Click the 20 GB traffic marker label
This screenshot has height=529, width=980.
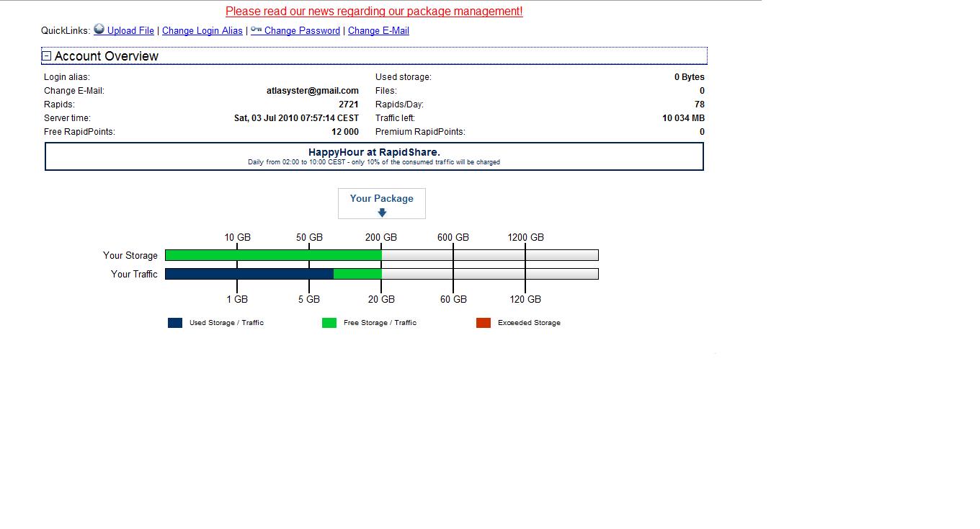pyautogui.click(x=381, y=299)
